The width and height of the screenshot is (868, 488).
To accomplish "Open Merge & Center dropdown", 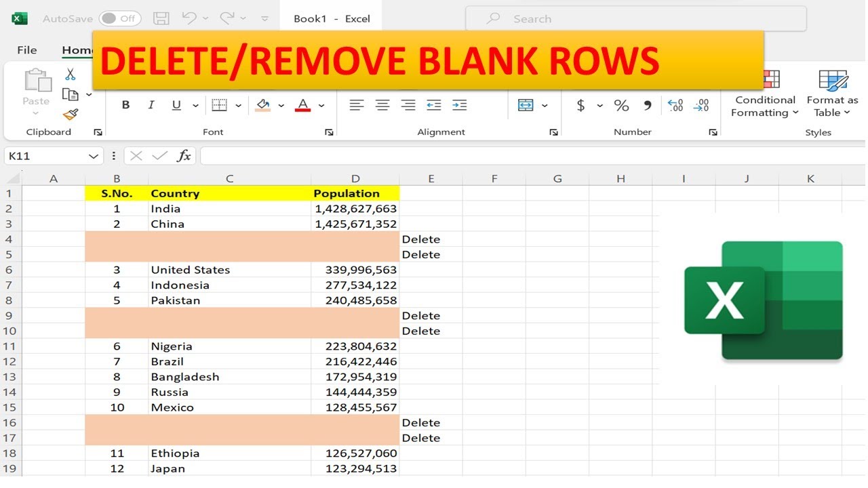I will click(x=545, y=106).
